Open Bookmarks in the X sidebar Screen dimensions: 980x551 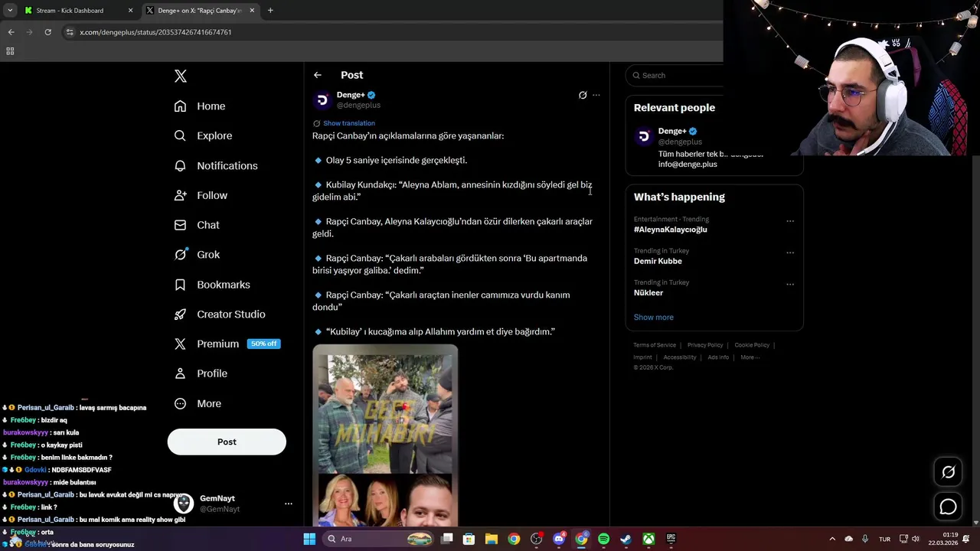(x=212, y=285)
